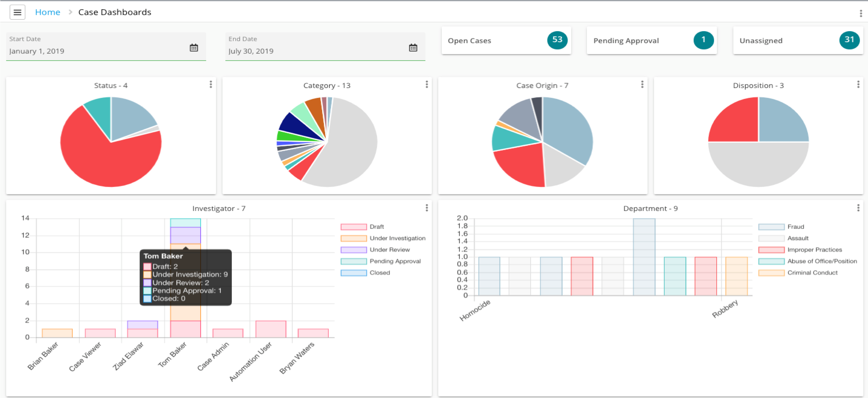Image resolution: width=868 pixels, height=398 pixels.
Task: Open the kebab menu on the Department chart
Action: click(858, 208)
